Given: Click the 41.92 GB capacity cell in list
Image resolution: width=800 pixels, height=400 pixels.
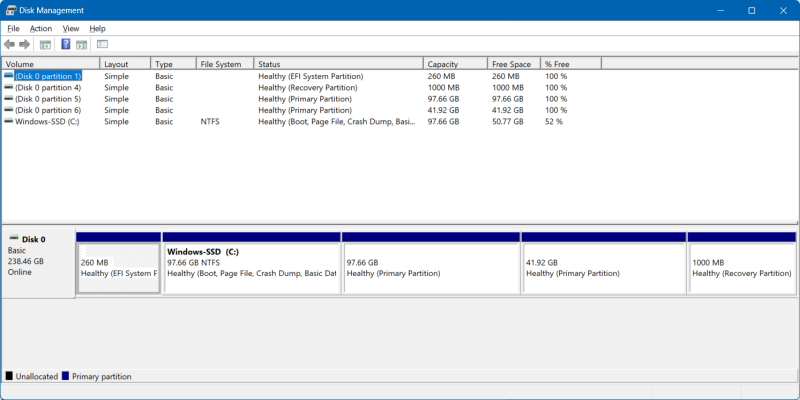Looking at the screenshot, I should [443, 110].
